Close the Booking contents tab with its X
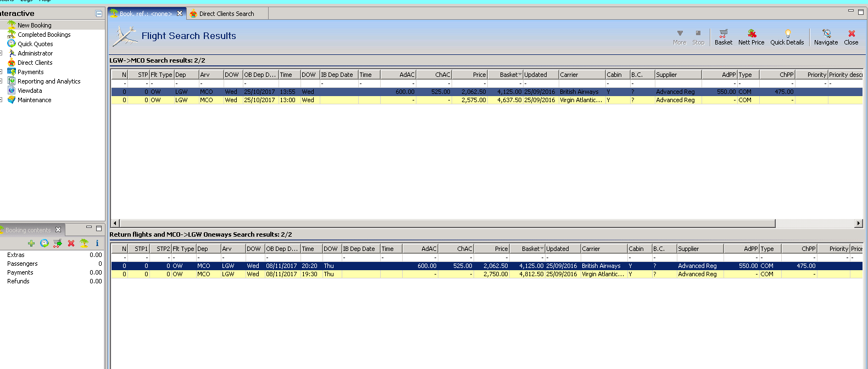The height and width of the screenshot is (369, 868). point(58,230)
